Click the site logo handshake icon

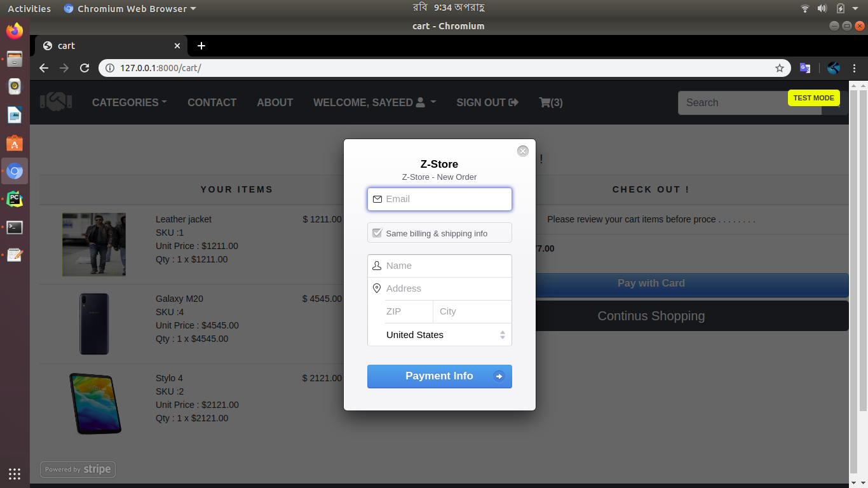[56, 101]
